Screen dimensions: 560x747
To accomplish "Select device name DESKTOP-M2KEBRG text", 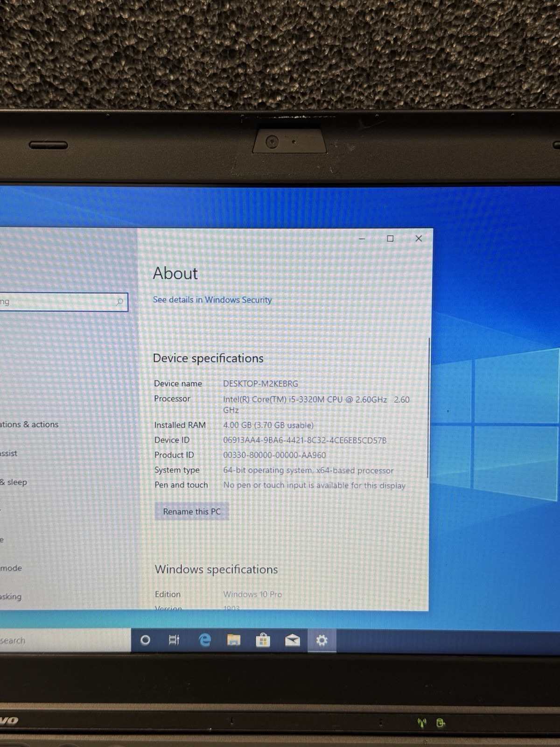I will (260, 384).
